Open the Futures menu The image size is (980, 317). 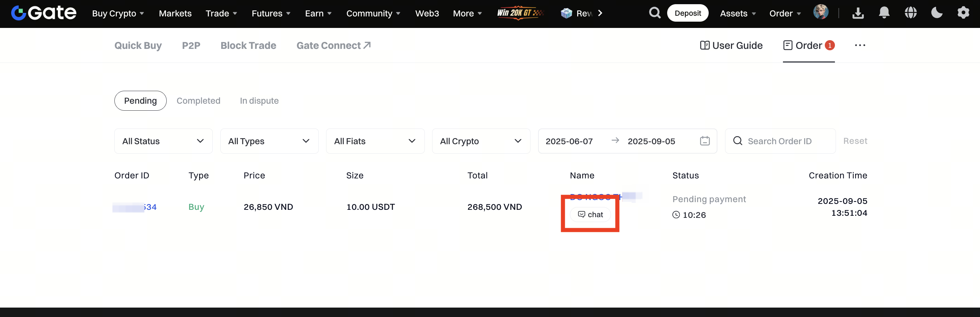[271, 13]
